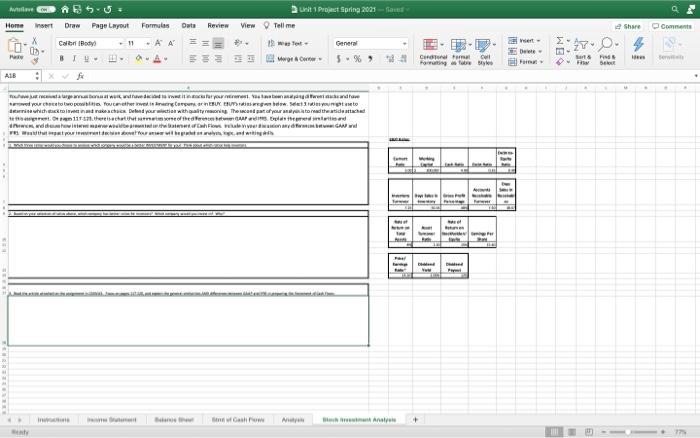The image size is (700, 438).
Task: Decrease font size with smaller A
Action: pyautogui.click(x=171, y=43)
